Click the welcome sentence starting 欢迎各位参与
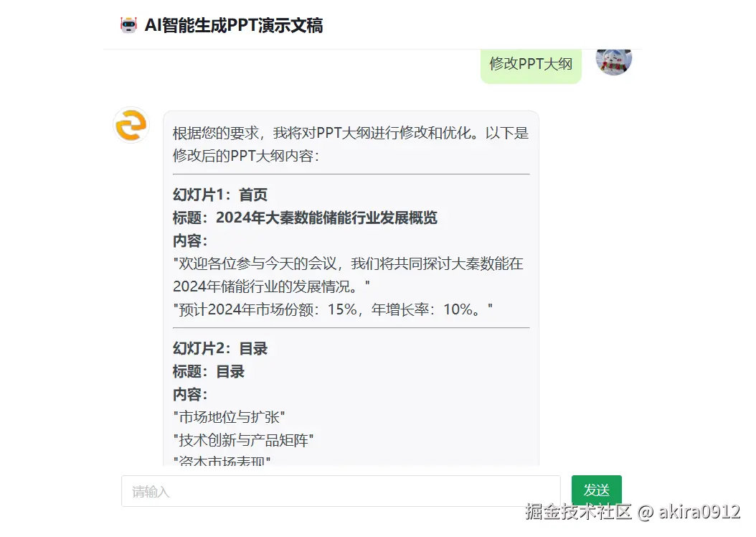This screenshot has width=756, height=537. pyautogui.click(x=348, y=275)
